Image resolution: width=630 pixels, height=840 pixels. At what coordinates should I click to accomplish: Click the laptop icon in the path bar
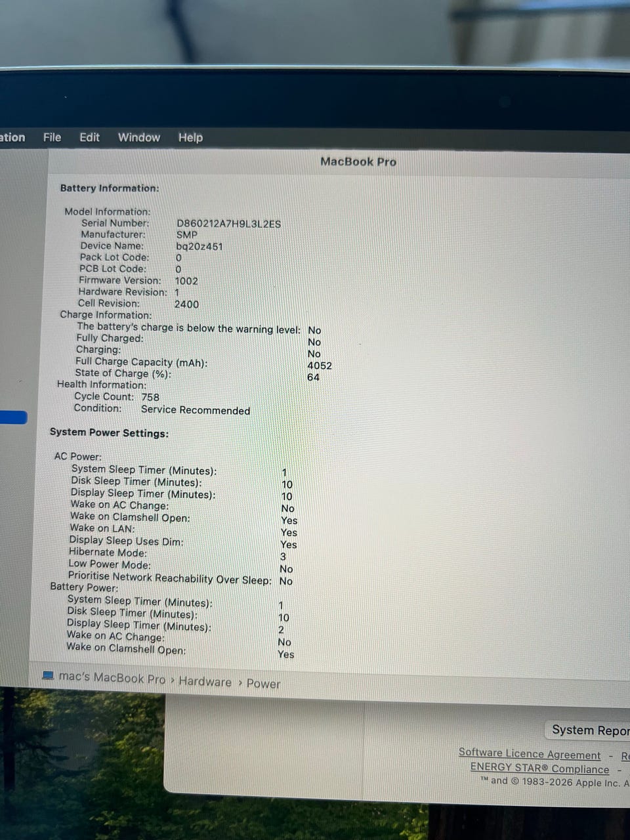48,675
